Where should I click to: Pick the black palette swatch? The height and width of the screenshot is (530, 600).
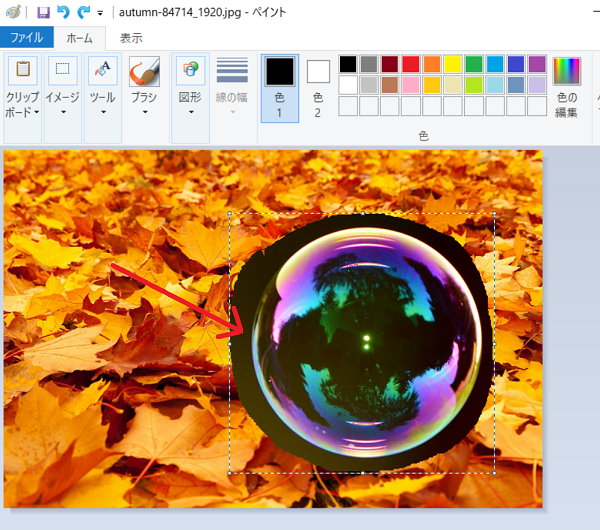tap(348, 64)
